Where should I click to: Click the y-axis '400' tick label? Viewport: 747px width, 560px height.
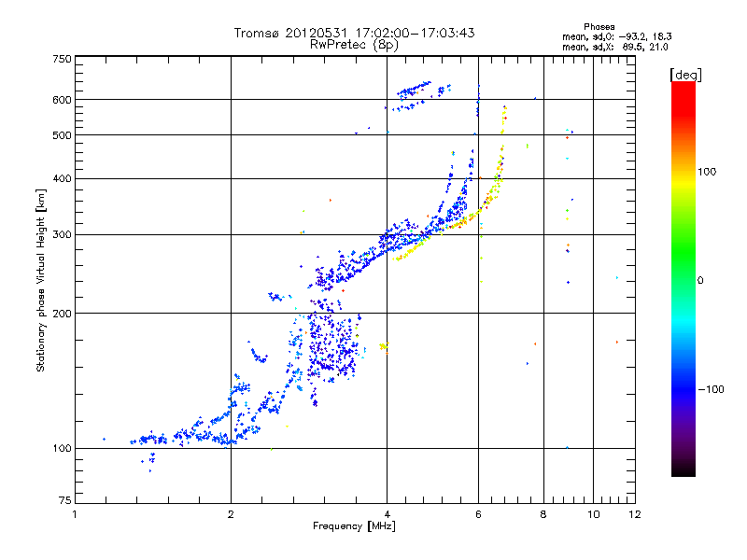click(x=62, y=178)
